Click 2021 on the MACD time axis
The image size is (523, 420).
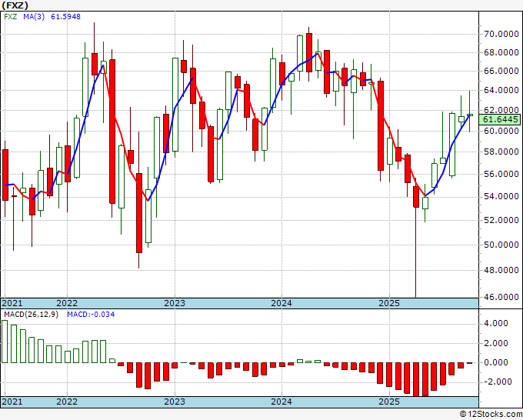point(12,402)
